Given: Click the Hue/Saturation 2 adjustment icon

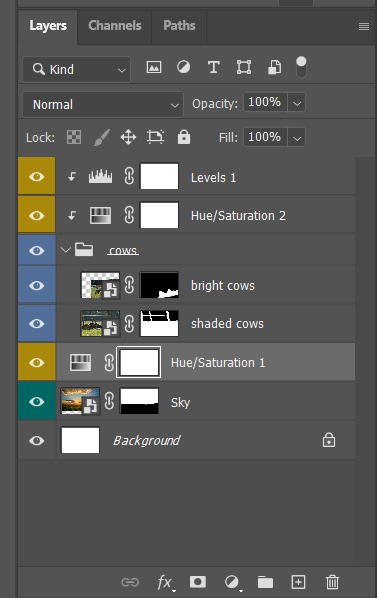Looking at the screenshot, I should point(100,215).
